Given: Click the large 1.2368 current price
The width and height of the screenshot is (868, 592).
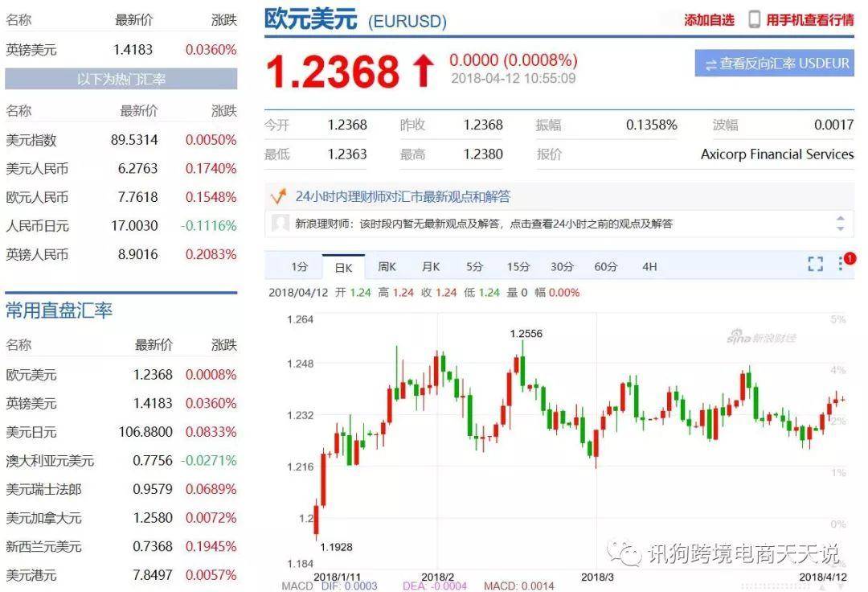Looking at the screenshot, I should click(x=333, y=72).
